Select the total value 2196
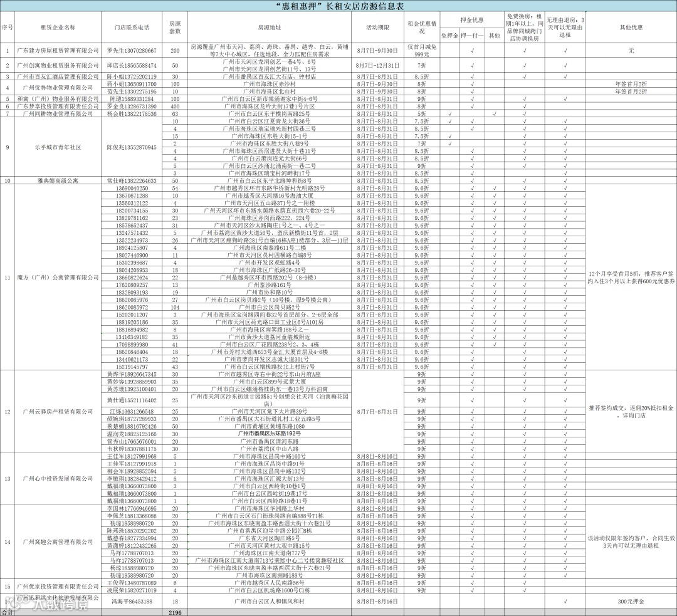Image resolution: width=677 pixels, height=616 pixels. (175, 612)
